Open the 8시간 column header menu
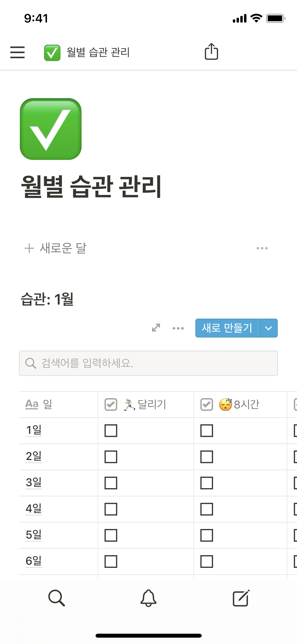This screenshot has height=644, width=297. (x=240, y=404)
